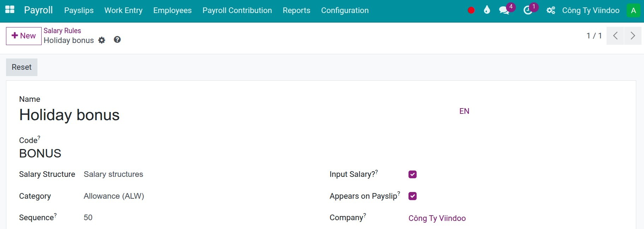Click the red recording indicator icon
This screenshot has width=644, height=229.
point(471,10)
